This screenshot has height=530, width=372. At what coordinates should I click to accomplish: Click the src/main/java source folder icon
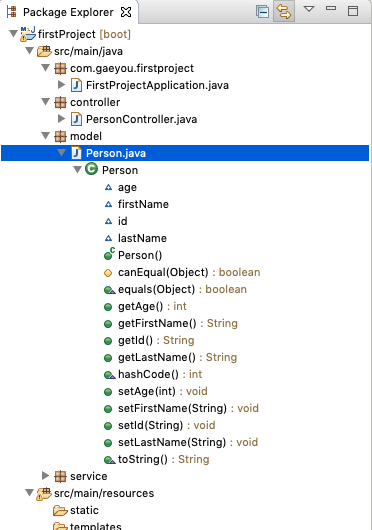click(44, 51)
